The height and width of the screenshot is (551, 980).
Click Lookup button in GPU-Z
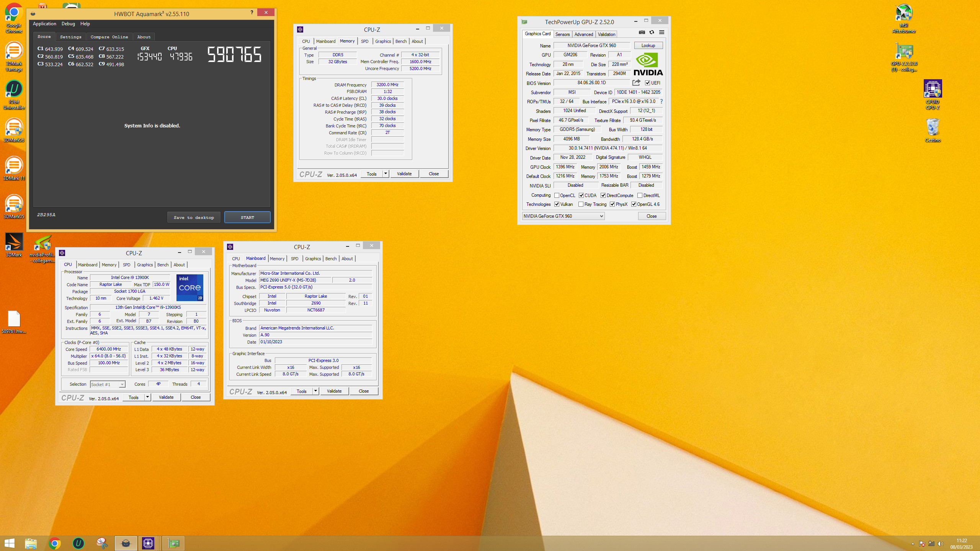(x=648, y=46)
